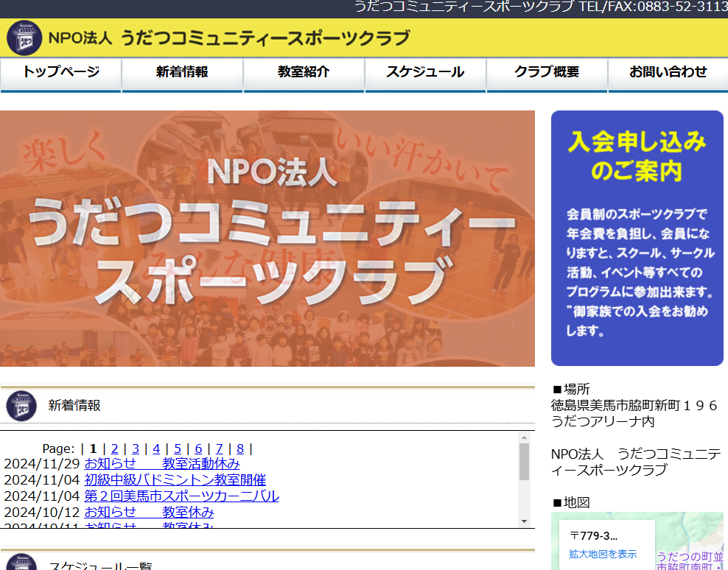The height and width of the screenshot is (570, 728).
Task: Click the TEL/FAX:0883-52-3113 text at top
Action: click(x=653, y=7)
